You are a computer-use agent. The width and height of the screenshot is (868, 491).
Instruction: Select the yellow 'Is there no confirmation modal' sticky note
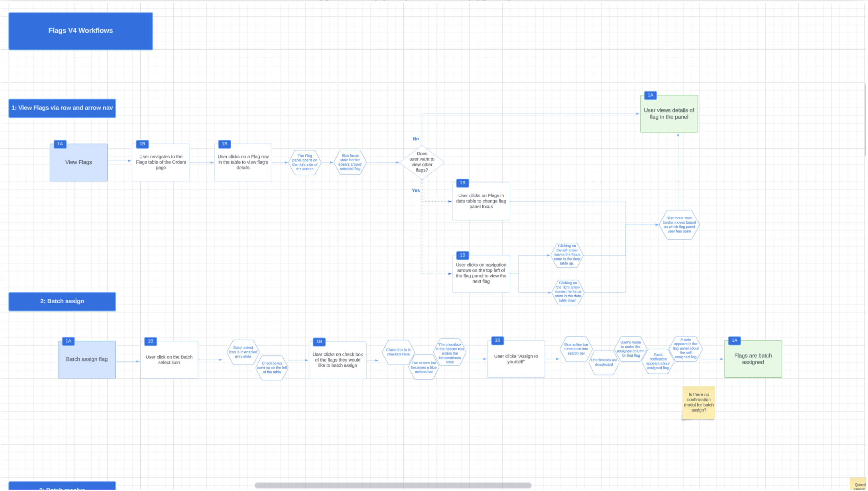(699, 403)
